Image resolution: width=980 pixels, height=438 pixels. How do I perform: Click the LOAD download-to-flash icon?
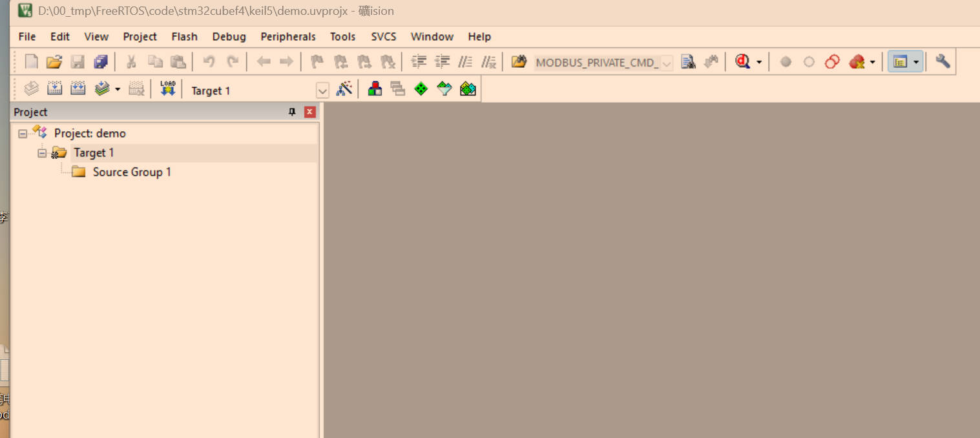tap(167, 89)
